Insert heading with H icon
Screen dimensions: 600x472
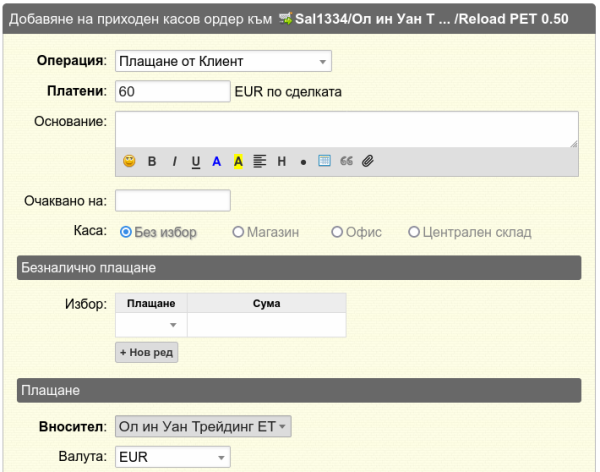click(282, 162)
